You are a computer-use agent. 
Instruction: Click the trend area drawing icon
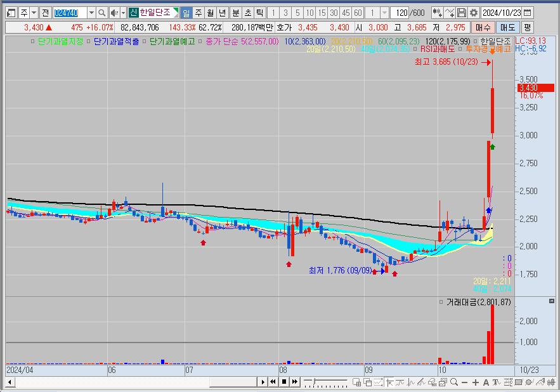pyautogui.click(x=540, y=382)
